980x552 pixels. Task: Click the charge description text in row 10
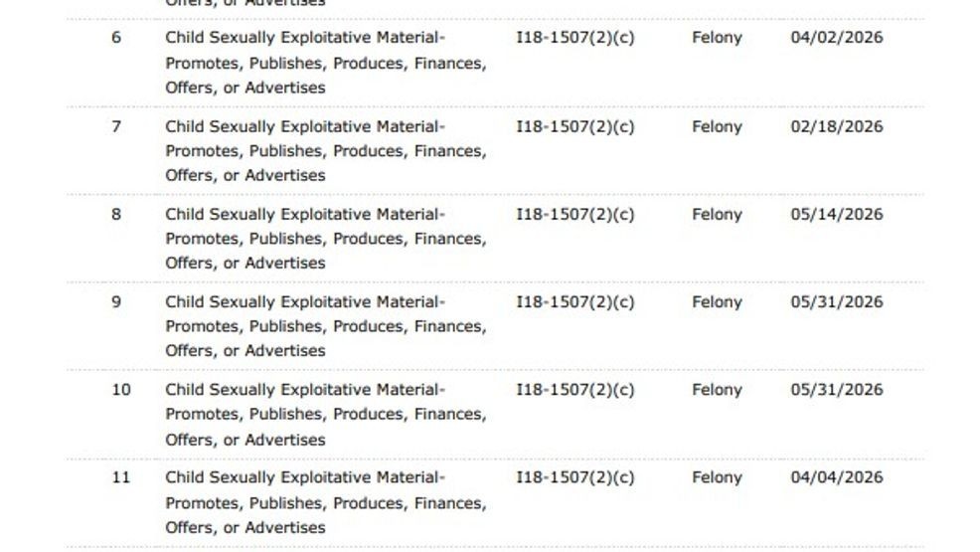[326, 415]
